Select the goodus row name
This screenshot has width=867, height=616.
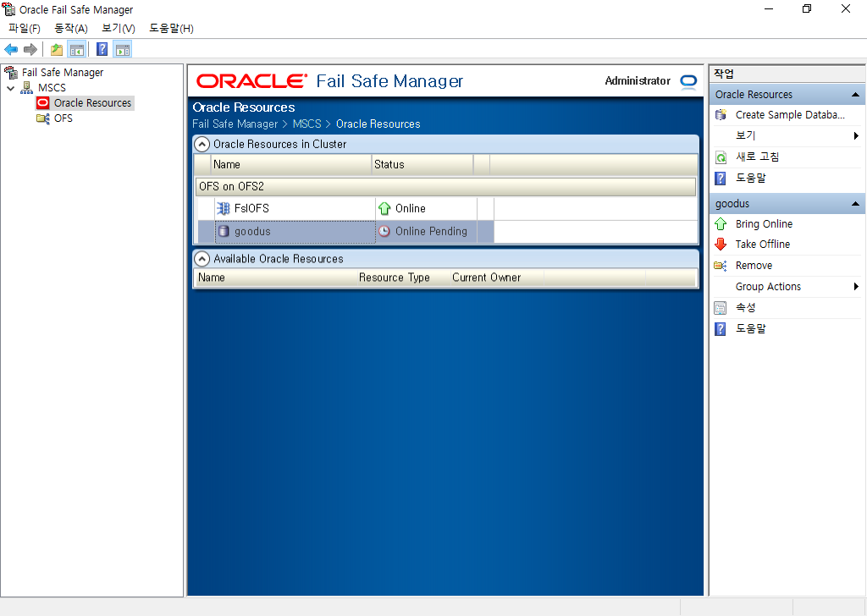(x=252, y=232)
